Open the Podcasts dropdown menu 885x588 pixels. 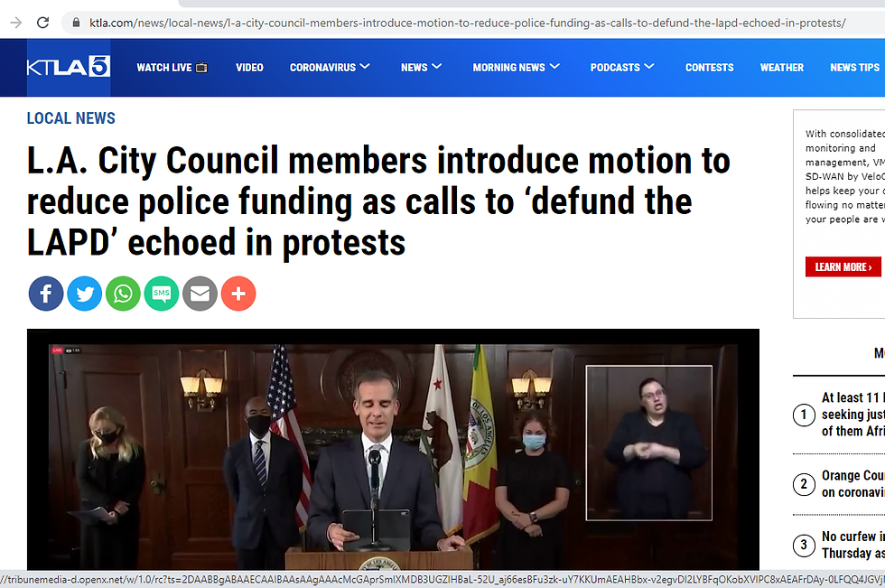pos(622,67)
